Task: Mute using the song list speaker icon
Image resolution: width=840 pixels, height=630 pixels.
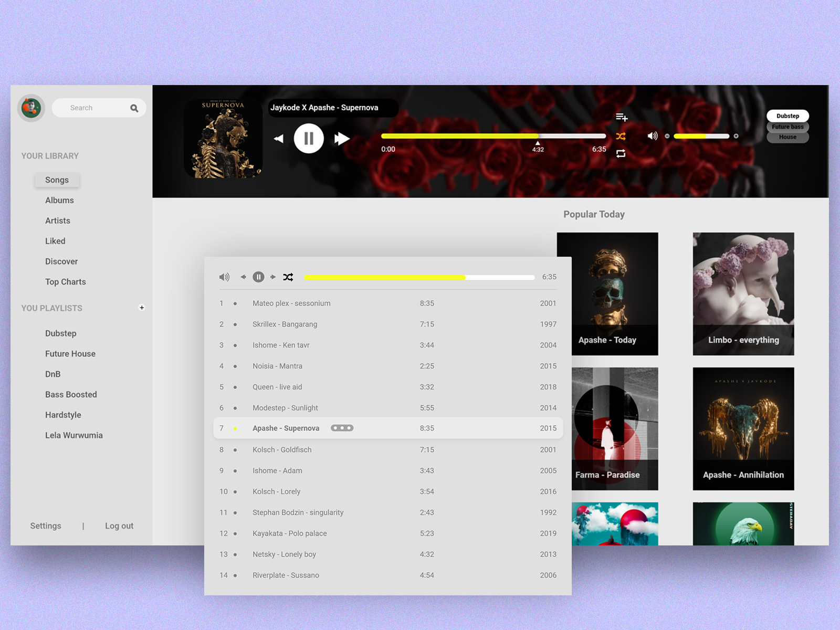Action: 224,277
